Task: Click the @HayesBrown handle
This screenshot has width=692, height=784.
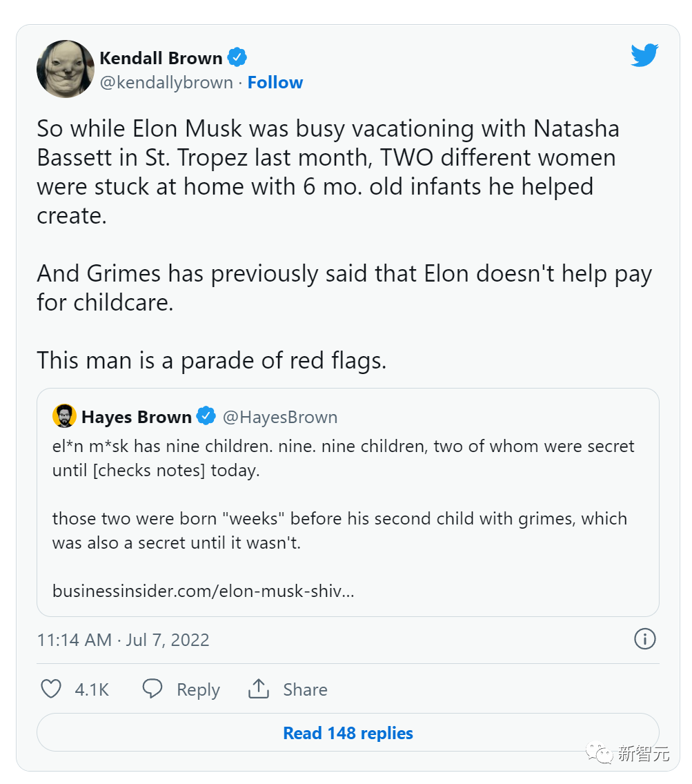Action: point(280,418)
